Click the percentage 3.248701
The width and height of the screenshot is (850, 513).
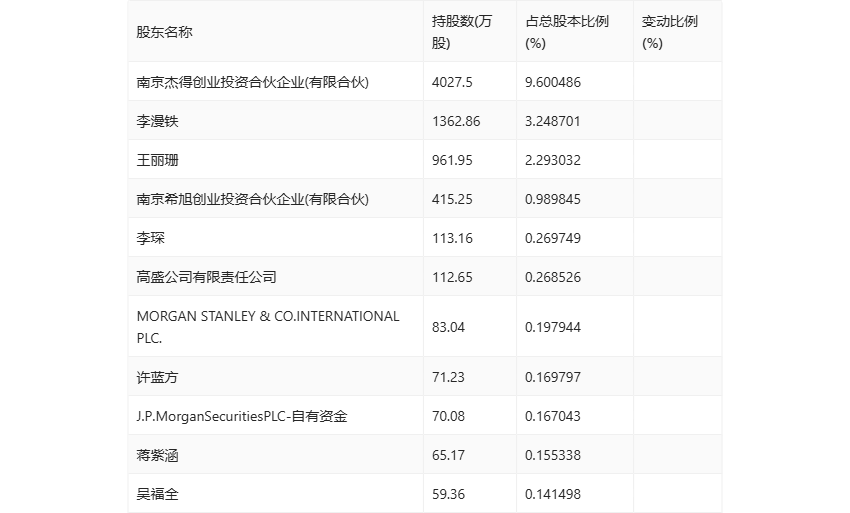coord(553,121)
